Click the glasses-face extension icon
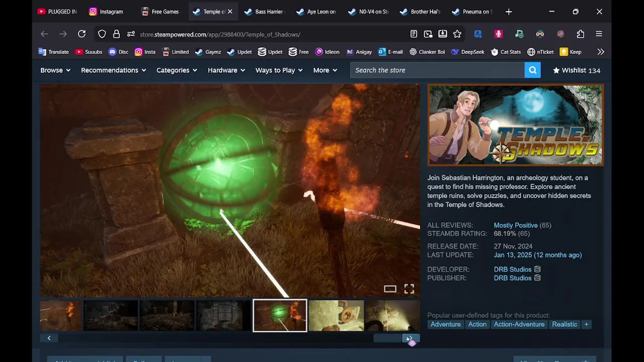The height and width of the screenshot is (362, 644). coord(540,34)
